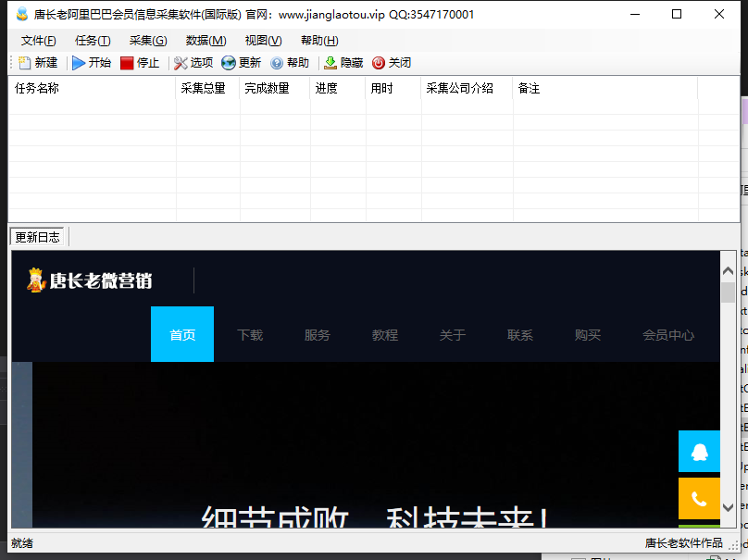This screenshot has height=560, width=748.
Task: Open the 联系 navigation link
Action: click(520, 335)
